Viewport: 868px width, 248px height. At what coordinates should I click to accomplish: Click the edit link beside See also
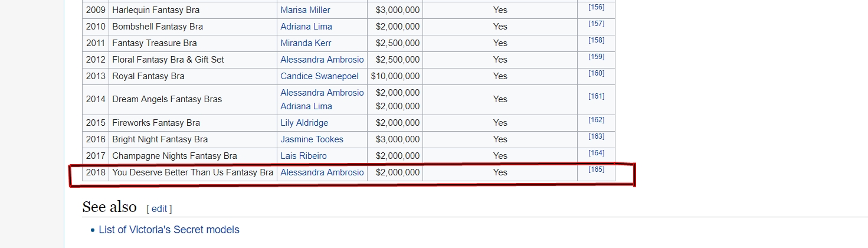pos(159,209)
